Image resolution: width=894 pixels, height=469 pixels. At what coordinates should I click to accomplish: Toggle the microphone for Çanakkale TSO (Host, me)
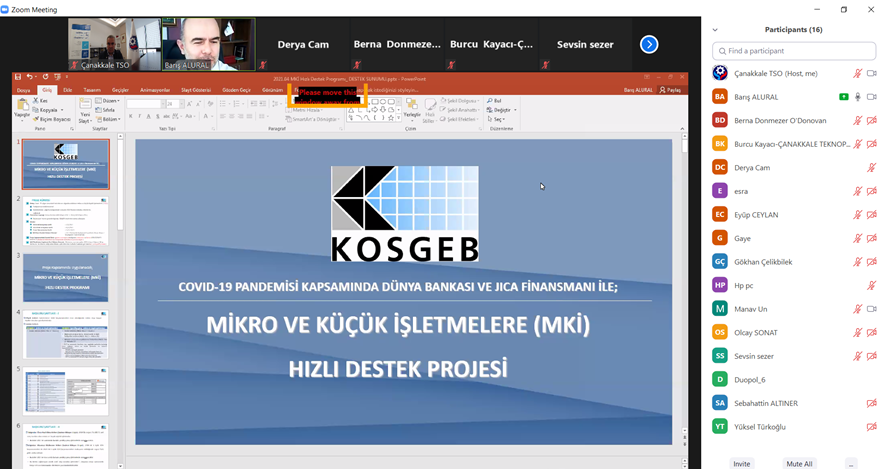[x=858, y=74]
